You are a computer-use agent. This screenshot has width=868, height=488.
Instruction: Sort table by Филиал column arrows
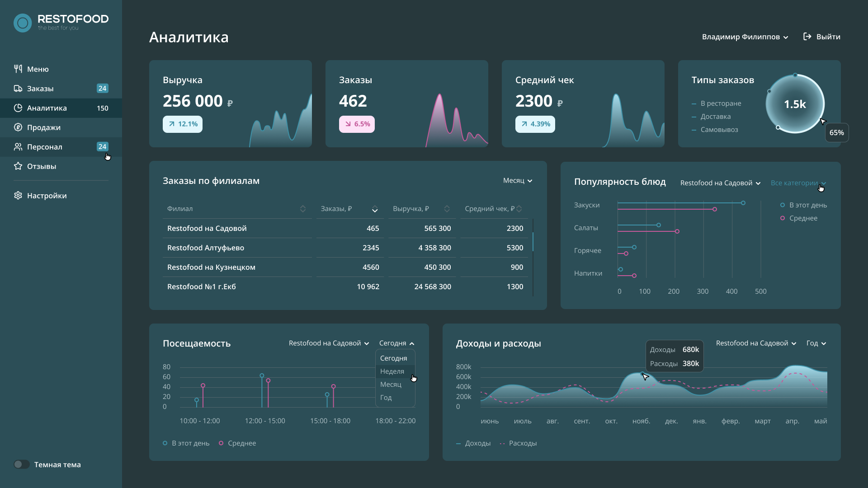(x=303, y=209)
